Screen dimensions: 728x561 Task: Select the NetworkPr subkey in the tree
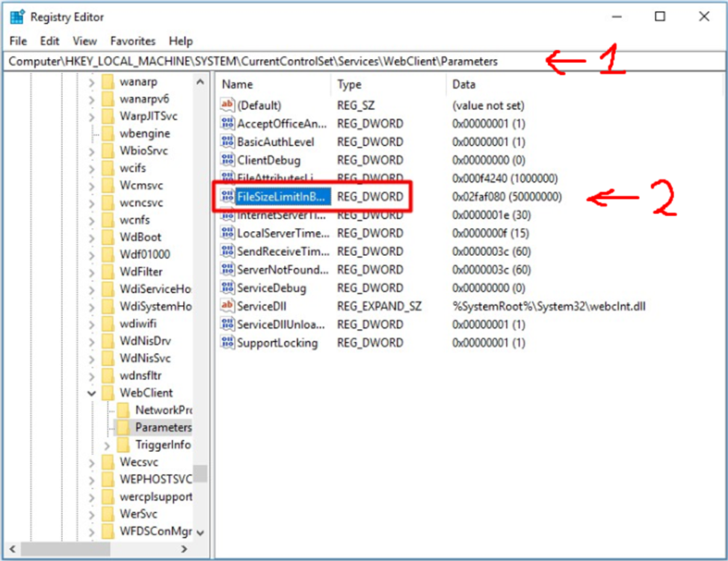(x=164, y=410)
